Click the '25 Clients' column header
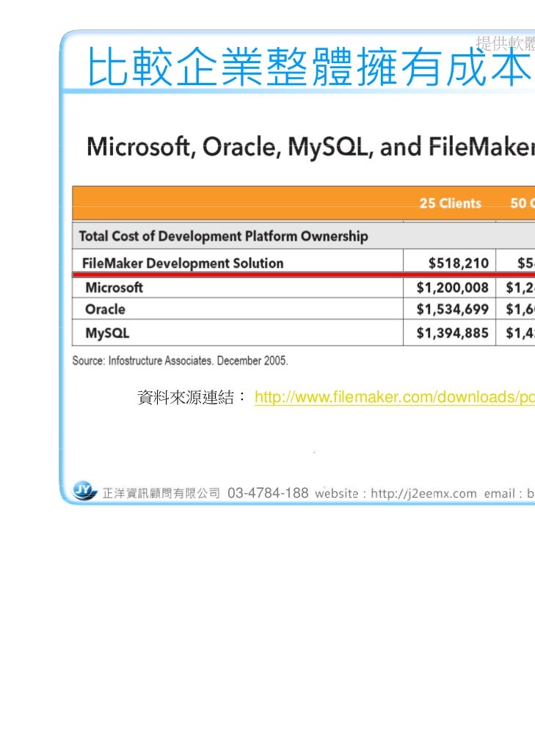Image resolution: width=535 pixels, height=756 pixels. [x=450, y=203]
